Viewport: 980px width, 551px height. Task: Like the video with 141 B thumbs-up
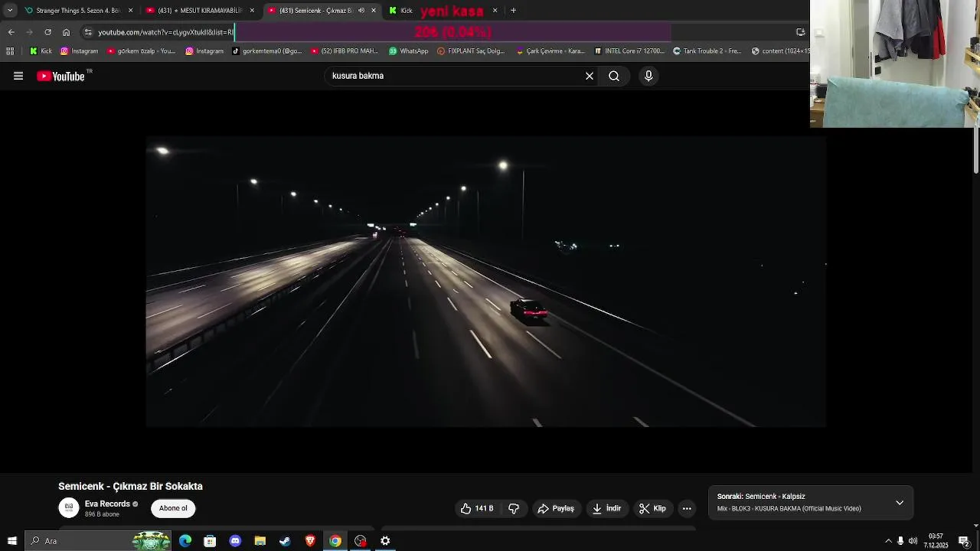(477, 508)
